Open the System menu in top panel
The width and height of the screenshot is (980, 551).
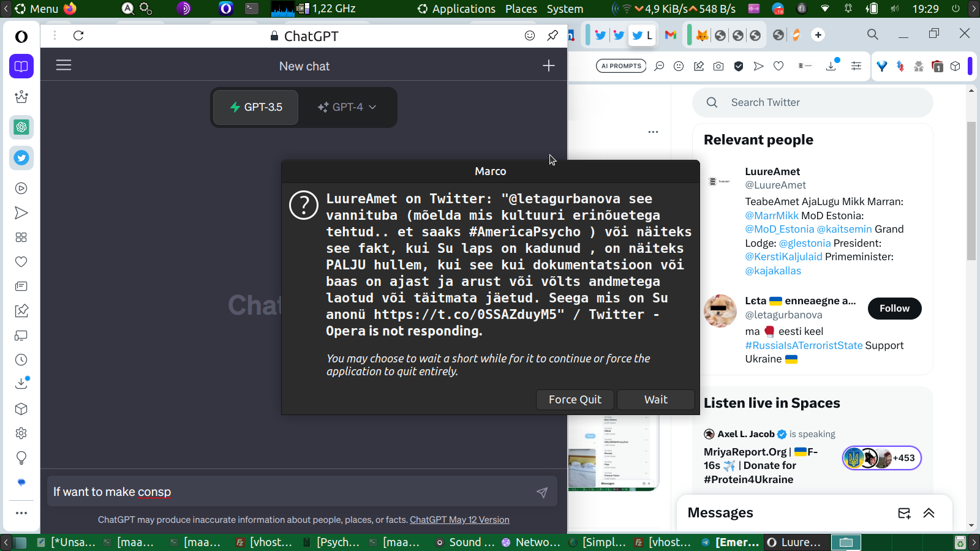coord(565,9)
